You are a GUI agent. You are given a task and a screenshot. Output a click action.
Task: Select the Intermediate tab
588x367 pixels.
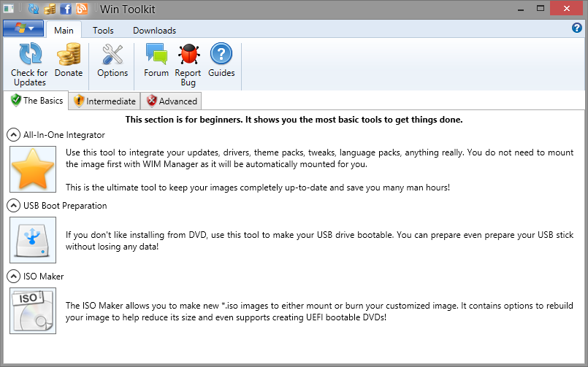pos(104,101)
